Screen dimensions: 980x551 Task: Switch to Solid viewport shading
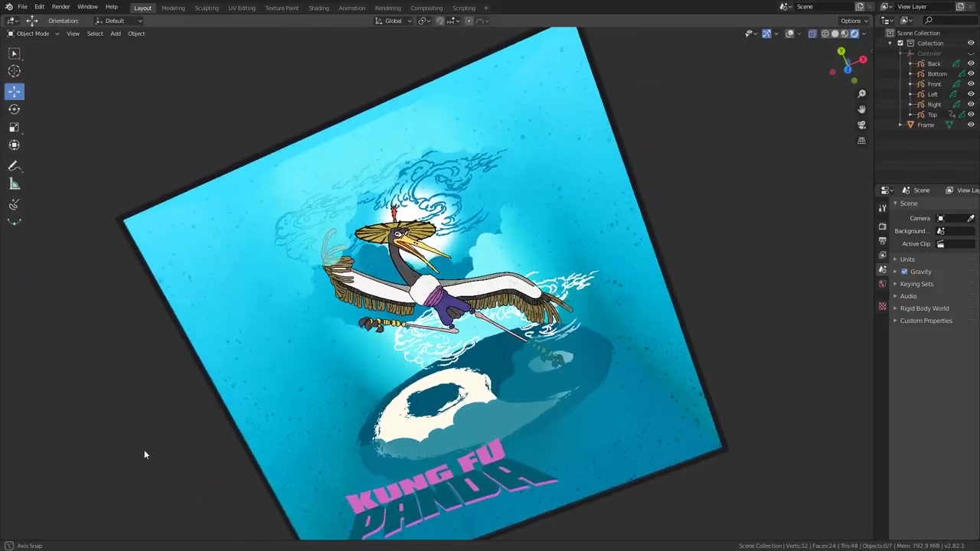(x=835, y=34)
